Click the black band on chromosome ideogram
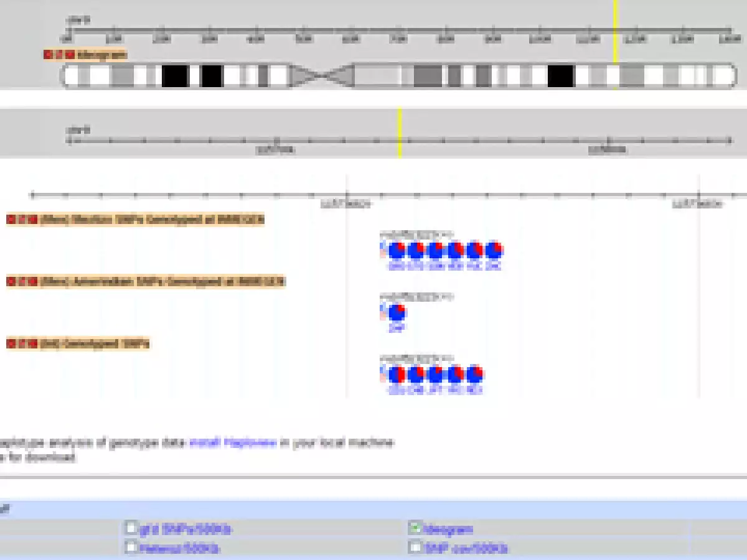This screenshot has width=747, height=560. coord(174,76)
